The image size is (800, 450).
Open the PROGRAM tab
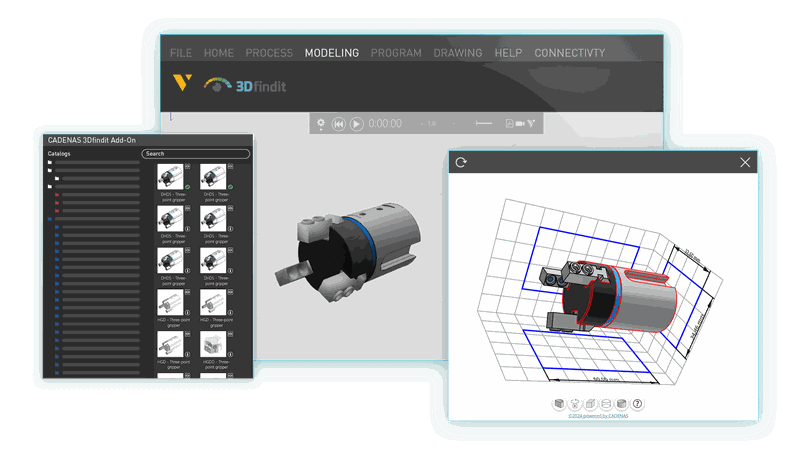coord(396,53)
